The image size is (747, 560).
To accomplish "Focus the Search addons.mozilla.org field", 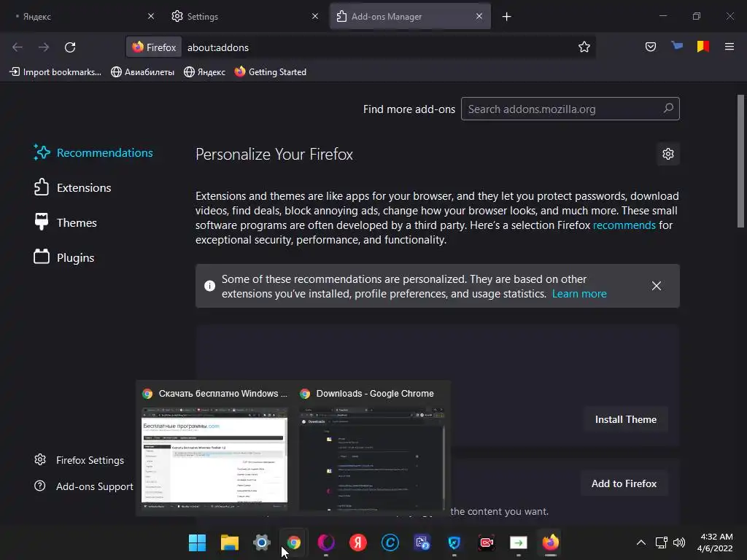I will pos(570,109).
